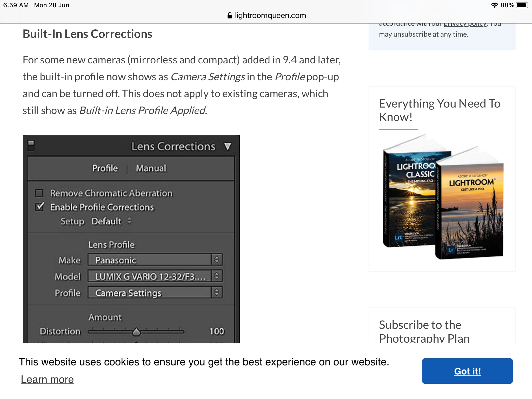Click the Distortion slider handle
Screen dimensions: 532x399
click(136, 332)
